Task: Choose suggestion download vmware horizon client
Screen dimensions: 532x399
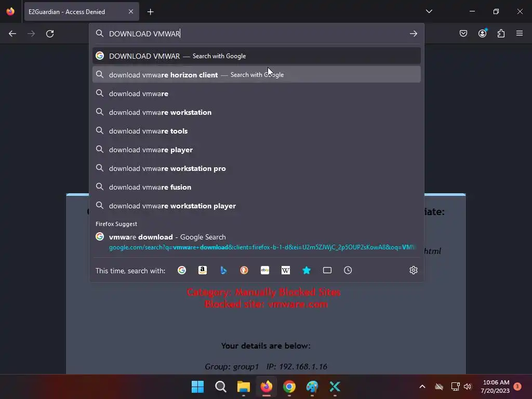Action: [257, 75]
